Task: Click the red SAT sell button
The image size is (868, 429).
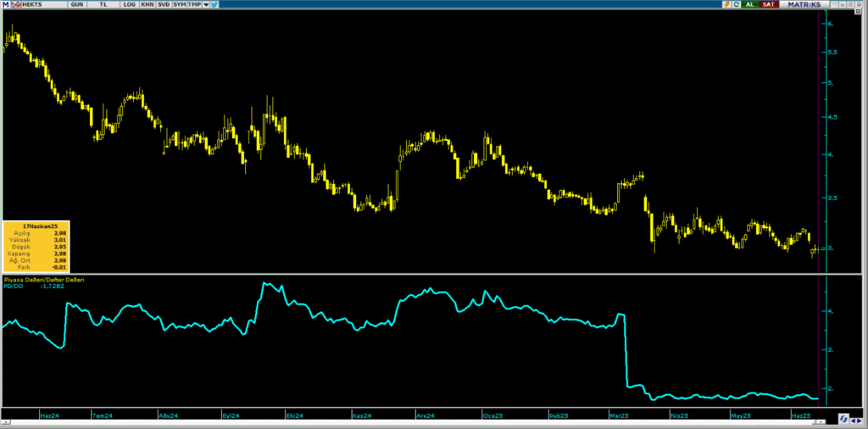Action: point(769,4)
